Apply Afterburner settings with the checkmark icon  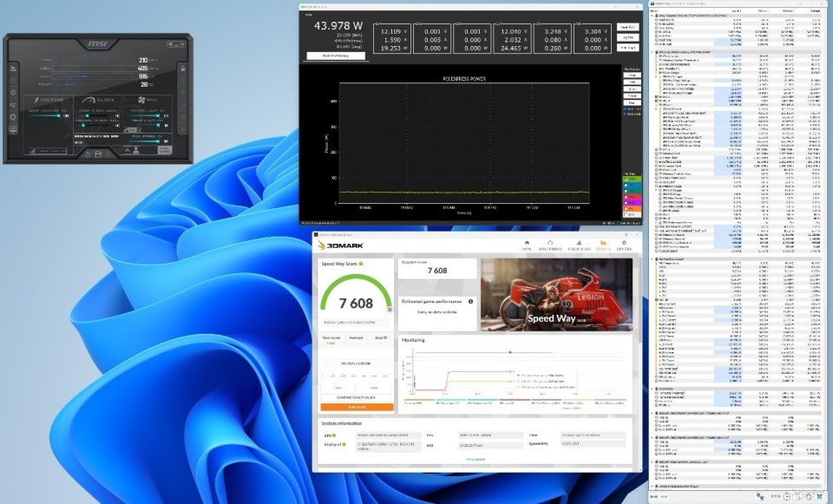point(108,154)
